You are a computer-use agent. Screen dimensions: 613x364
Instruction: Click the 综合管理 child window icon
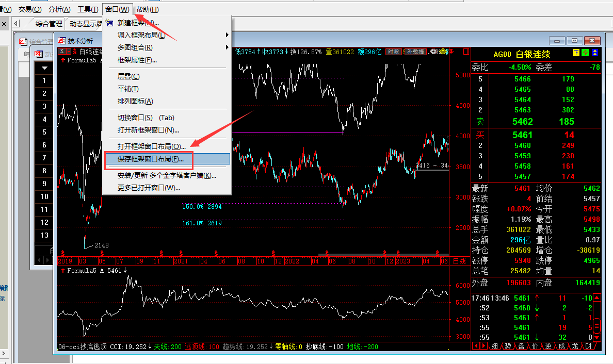[x=23, y=41]
